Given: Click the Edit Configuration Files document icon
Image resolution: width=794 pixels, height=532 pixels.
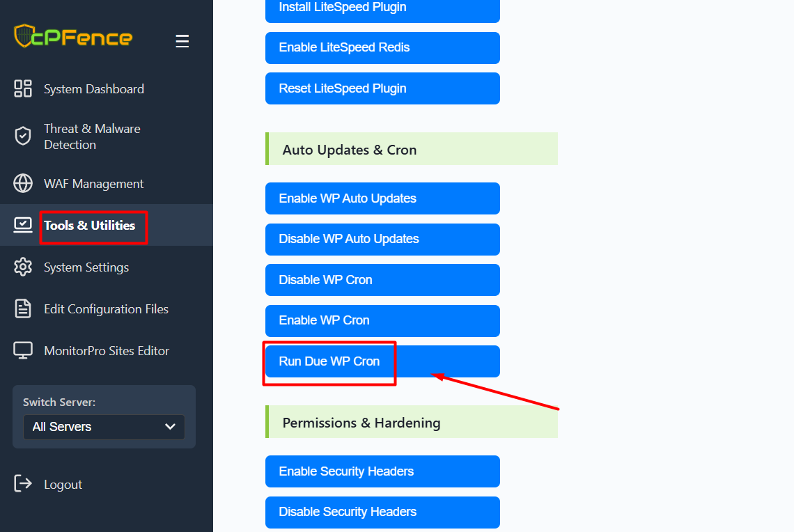Looking at the screenshot, I should (23, 309).
